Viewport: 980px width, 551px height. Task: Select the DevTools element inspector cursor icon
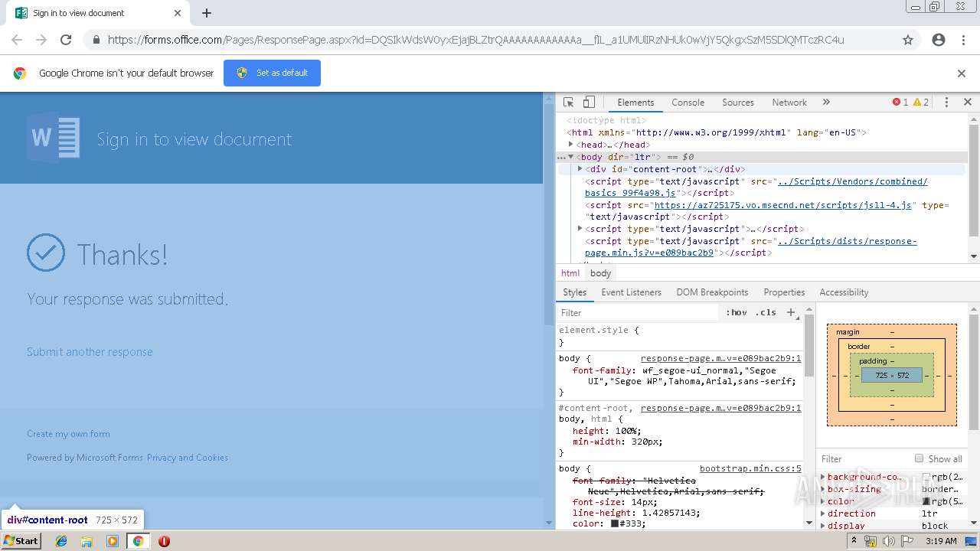568,103
